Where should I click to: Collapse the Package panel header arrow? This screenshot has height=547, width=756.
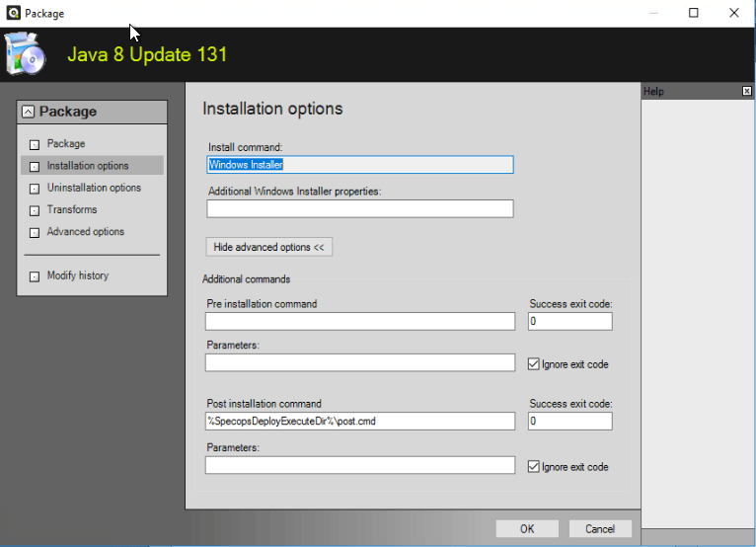28,113
